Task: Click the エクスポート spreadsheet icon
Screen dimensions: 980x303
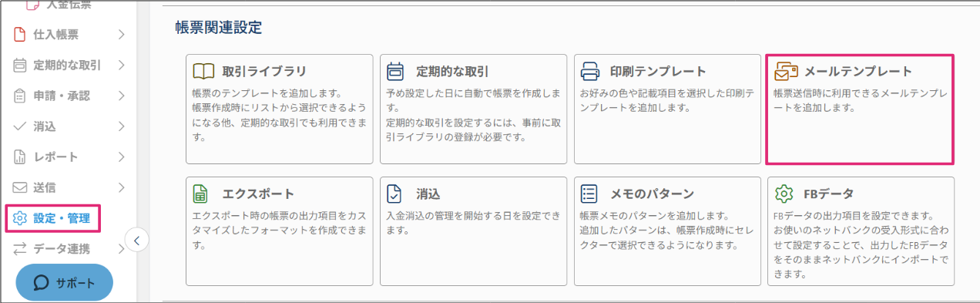Action: click(x=200, y=194)
